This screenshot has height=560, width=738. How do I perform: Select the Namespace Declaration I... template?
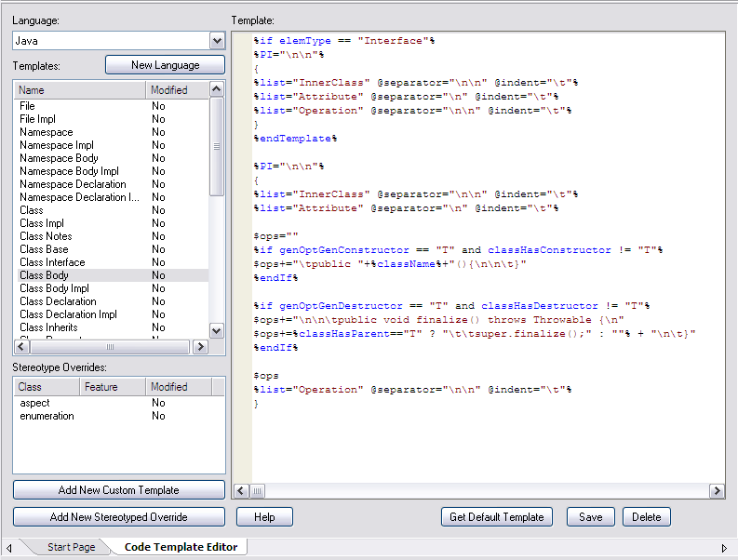112,197
